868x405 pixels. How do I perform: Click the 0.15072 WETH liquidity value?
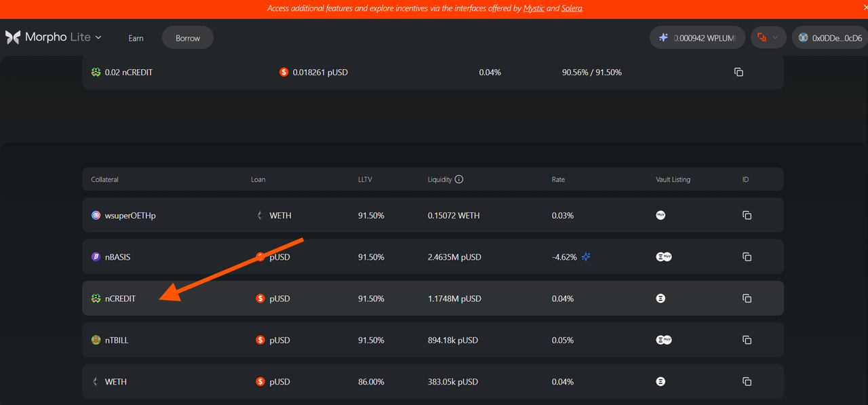[x=454, y=215]
